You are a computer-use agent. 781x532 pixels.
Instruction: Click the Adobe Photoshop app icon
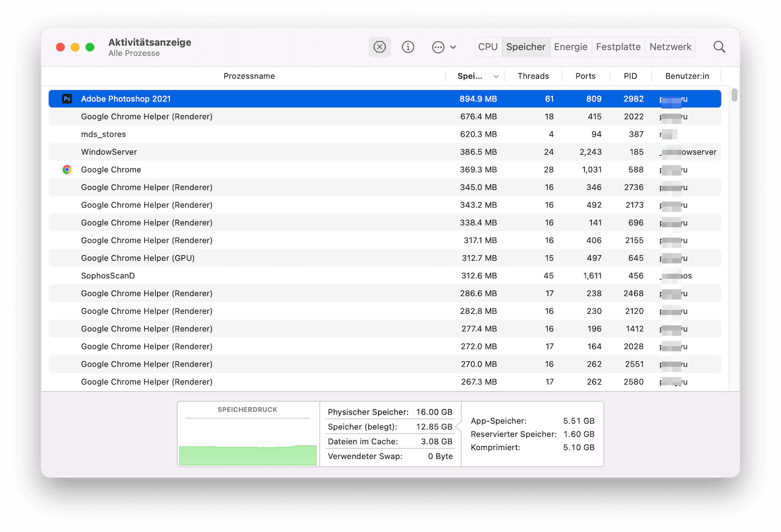(67, 99)
